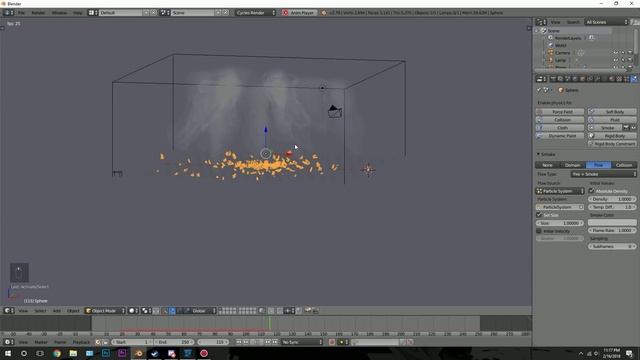Click the timeline Start frame field
The width and height of the screenshot is (640, 360).
tap(131, 342)
